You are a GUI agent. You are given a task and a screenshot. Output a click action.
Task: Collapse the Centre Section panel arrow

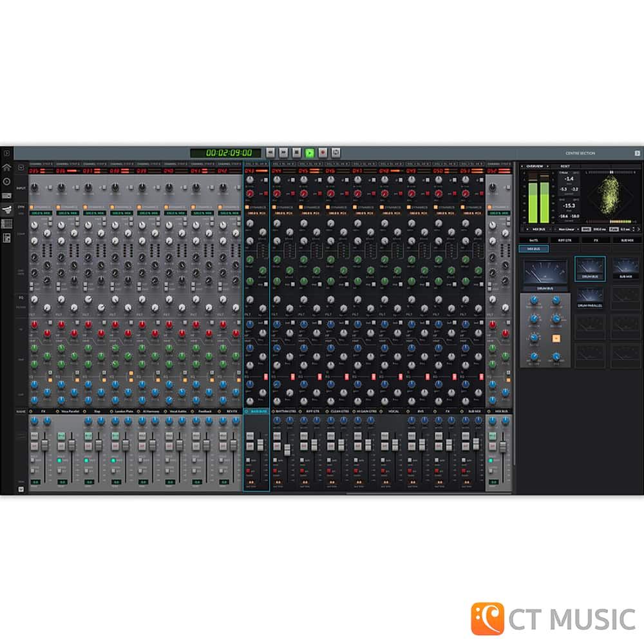(x=637, y=153)
